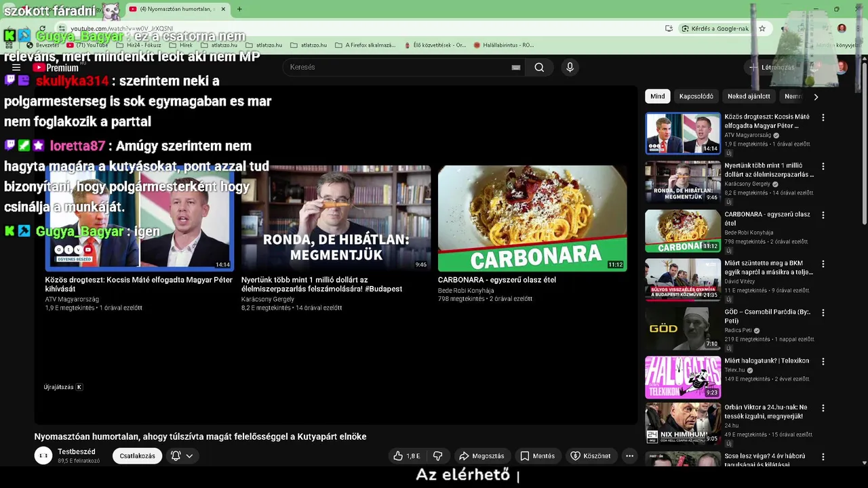The width and height of the screenshot is (868, 488).
Task: Open the Közös drogteszt endscreen video thumbnail
Action: click(140, 218)
